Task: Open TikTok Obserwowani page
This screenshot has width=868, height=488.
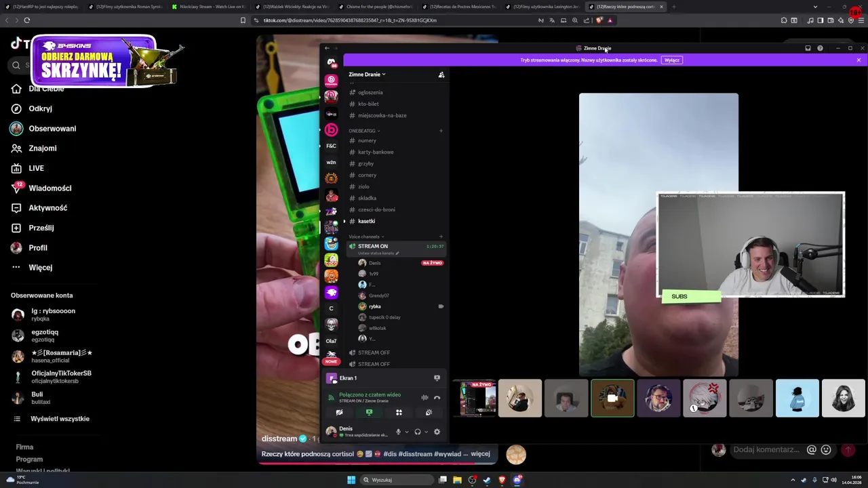Action: pos(52,129)
